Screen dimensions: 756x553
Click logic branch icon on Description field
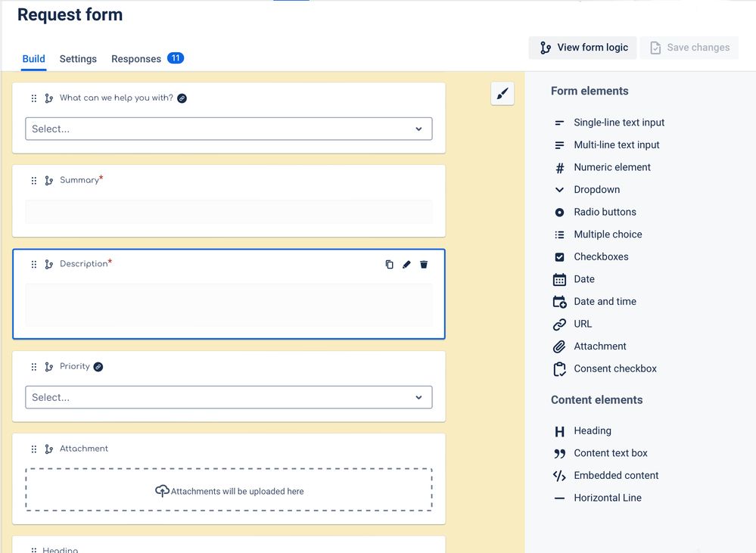click(48, 264)
